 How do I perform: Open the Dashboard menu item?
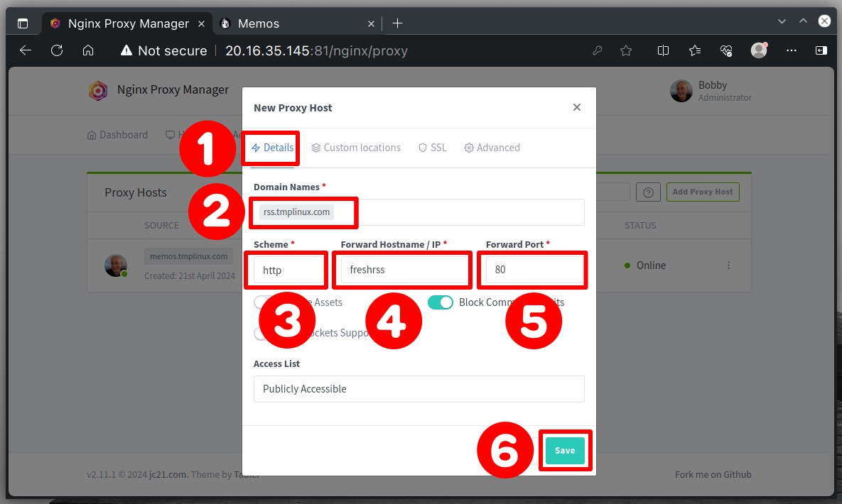[117, 135]
